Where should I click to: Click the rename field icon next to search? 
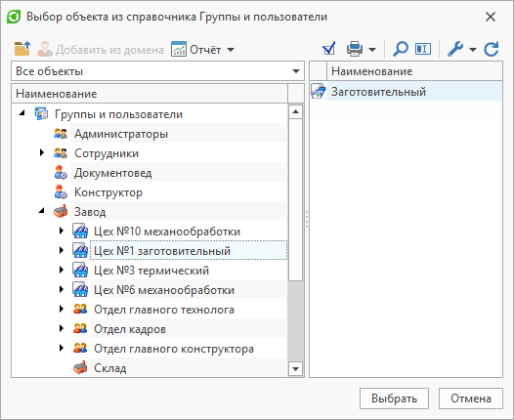[x=423, y=49]
